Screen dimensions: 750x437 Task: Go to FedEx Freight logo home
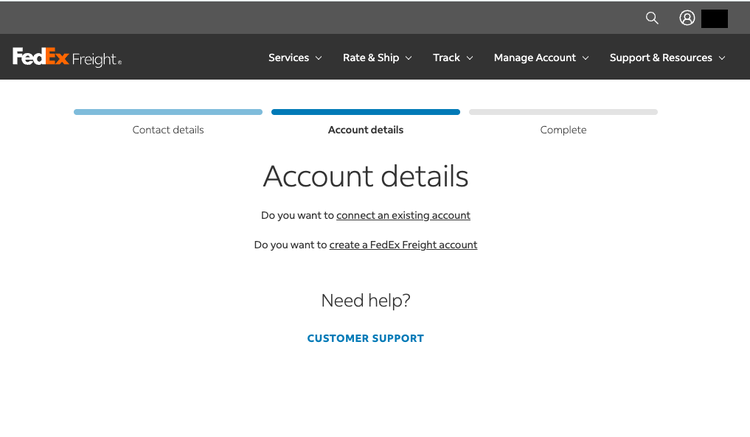coord(67,57)
